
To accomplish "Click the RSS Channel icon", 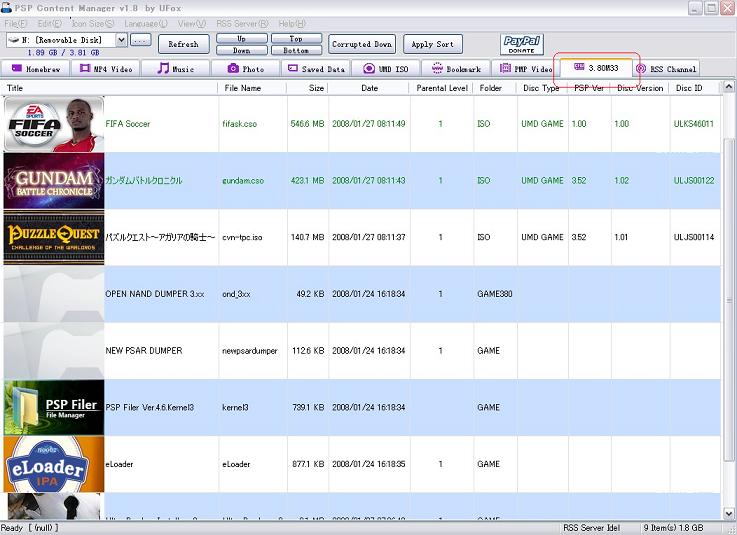I will [x=641, y=68].
